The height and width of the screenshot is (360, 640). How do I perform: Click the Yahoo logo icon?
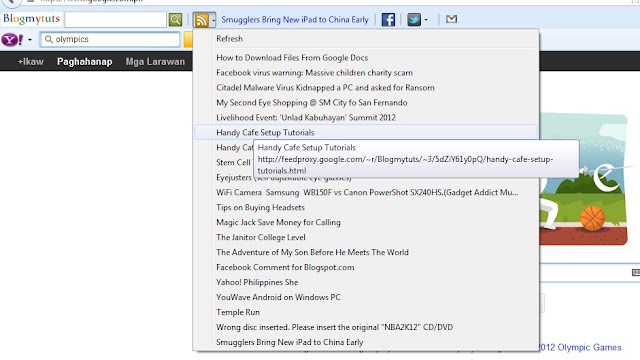(12, 40)
